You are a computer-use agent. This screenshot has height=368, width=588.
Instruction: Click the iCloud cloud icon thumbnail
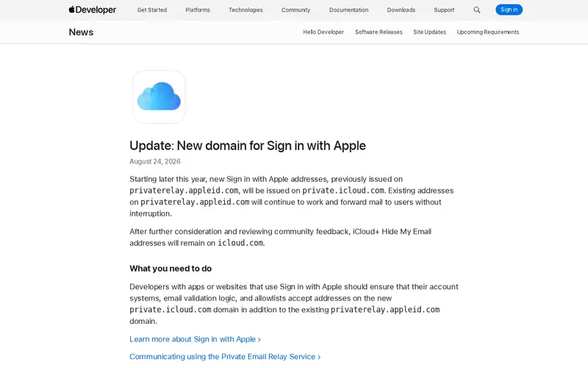tap(159, 97)
